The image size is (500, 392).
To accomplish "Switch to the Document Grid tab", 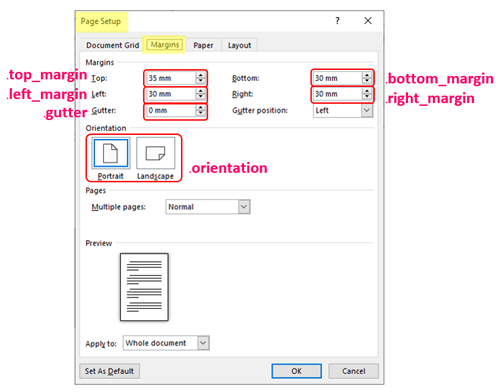I will click(113, 45).
